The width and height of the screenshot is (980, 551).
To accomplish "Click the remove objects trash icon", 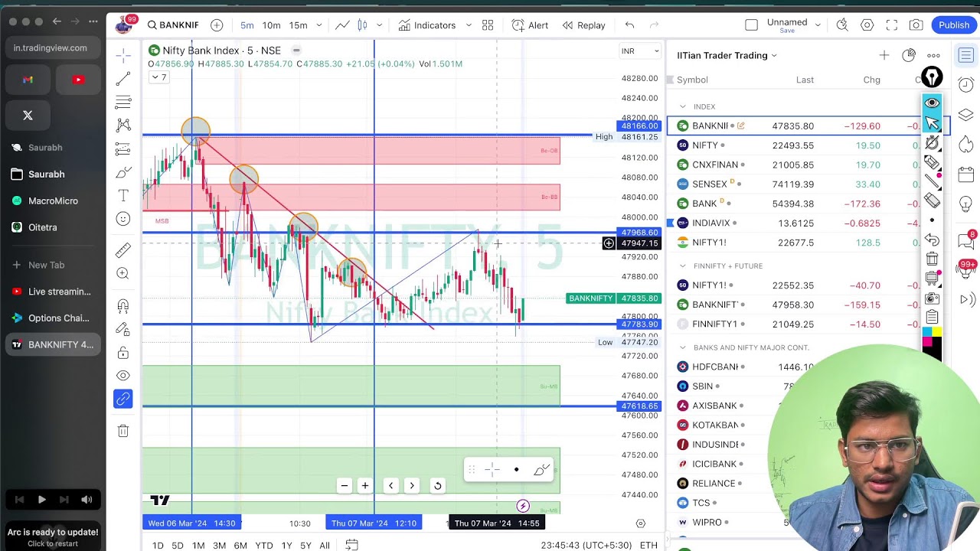I will (x=123, y=431).
